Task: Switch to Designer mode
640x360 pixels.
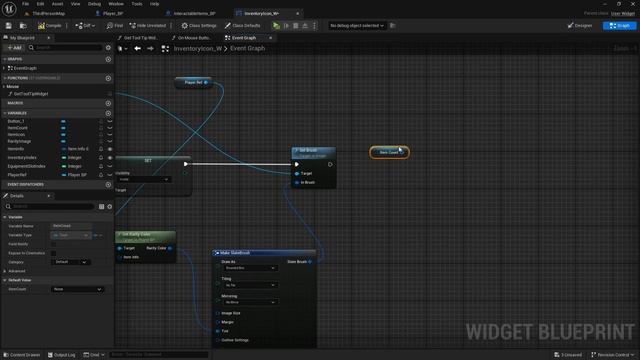Action: click(580, 26)
